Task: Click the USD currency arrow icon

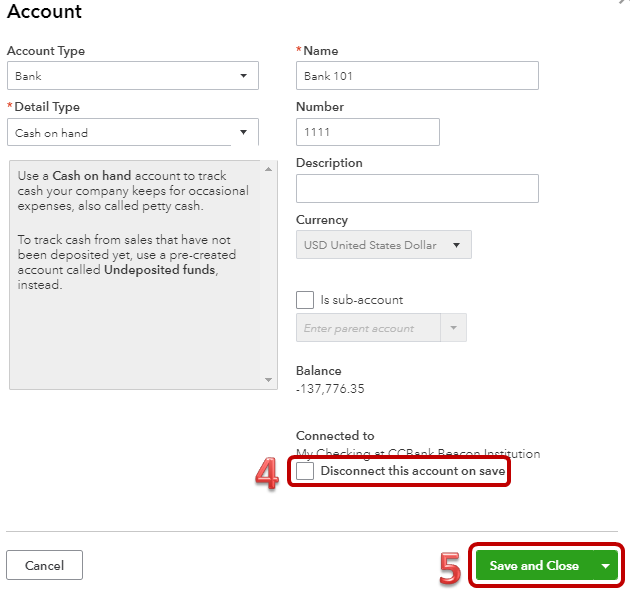Action: click(x=457, y=245)
